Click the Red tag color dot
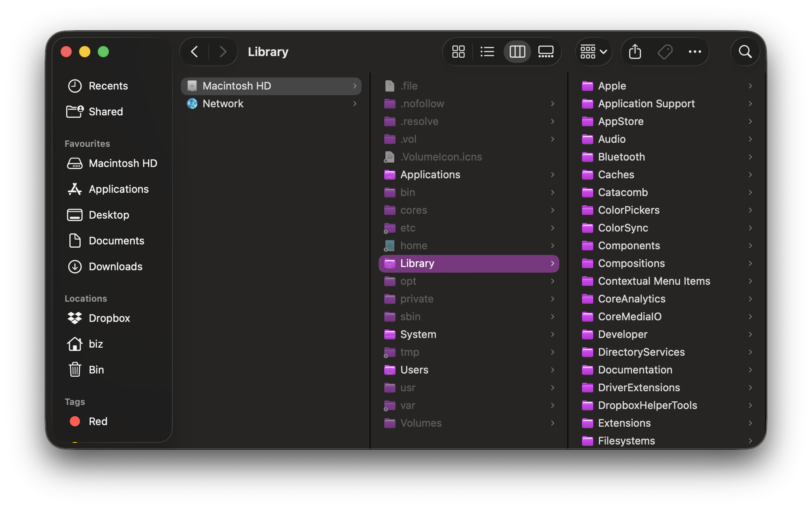The image size is (812, 509). pyautogui.click(x=75, y=421)
